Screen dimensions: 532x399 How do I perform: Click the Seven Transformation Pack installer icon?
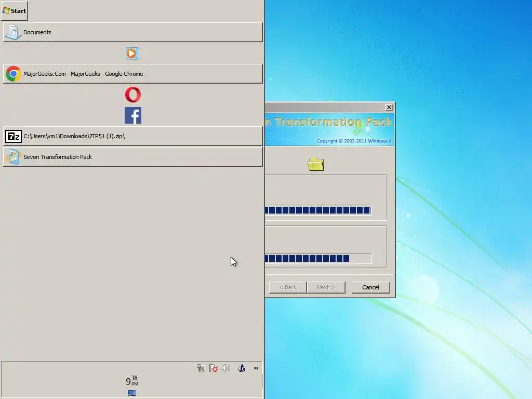point(13,157)
